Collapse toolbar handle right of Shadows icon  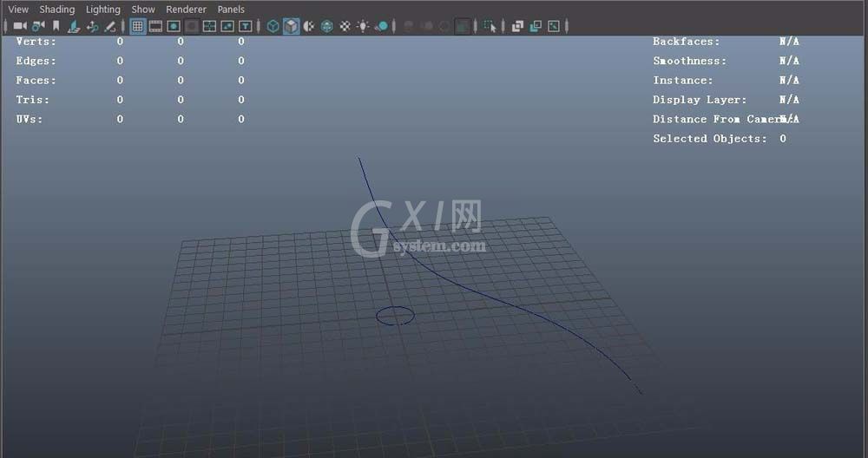[x=394, y=26]
